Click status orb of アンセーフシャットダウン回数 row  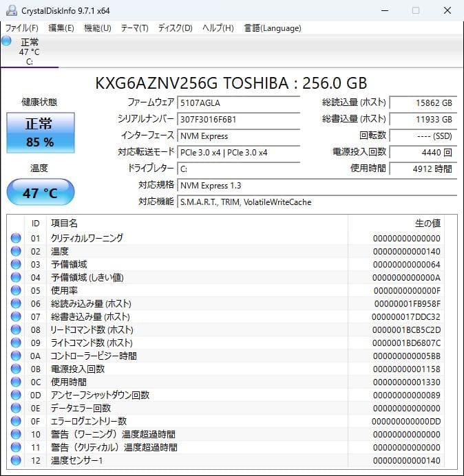point(16,395)
